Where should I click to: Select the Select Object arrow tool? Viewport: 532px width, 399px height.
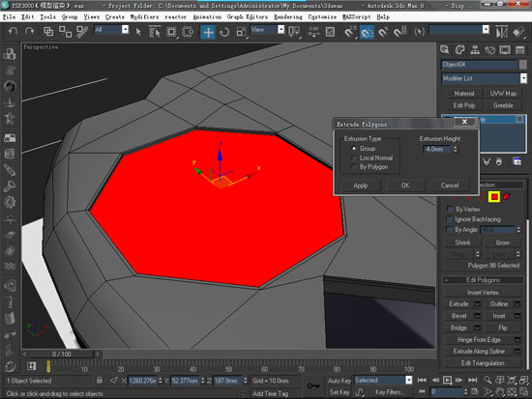click(x=138, y=32)
